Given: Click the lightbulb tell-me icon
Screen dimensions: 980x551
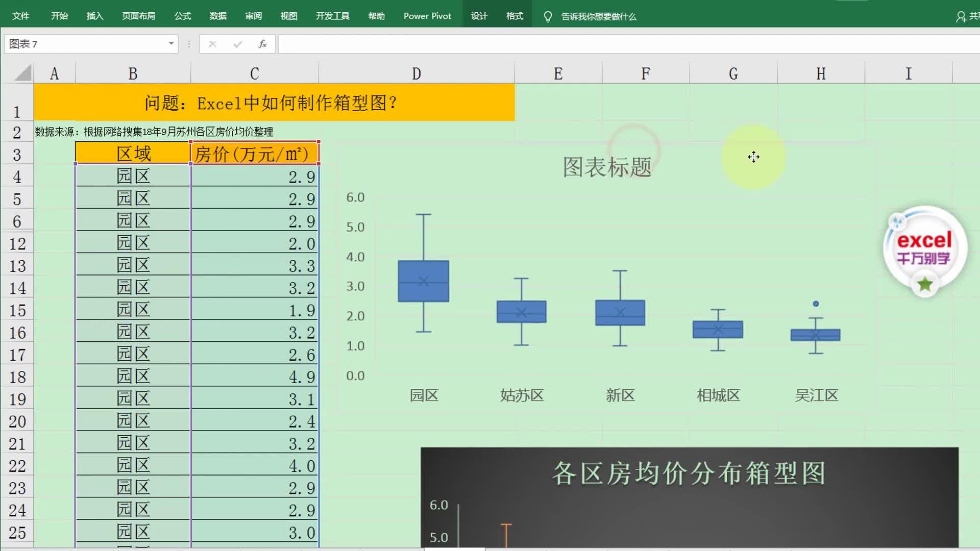Looking at the screenshot, I should tap(548, 17).
